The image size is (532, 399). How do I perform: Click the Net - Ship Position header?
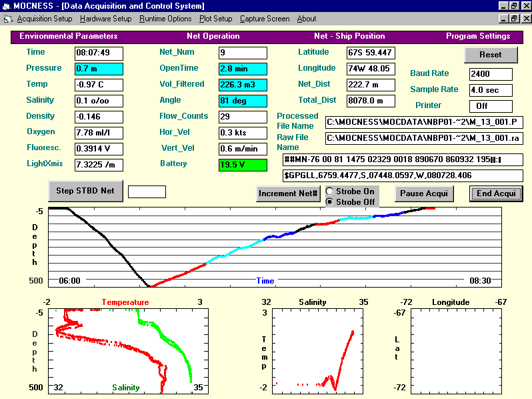(x=349, y=36)
